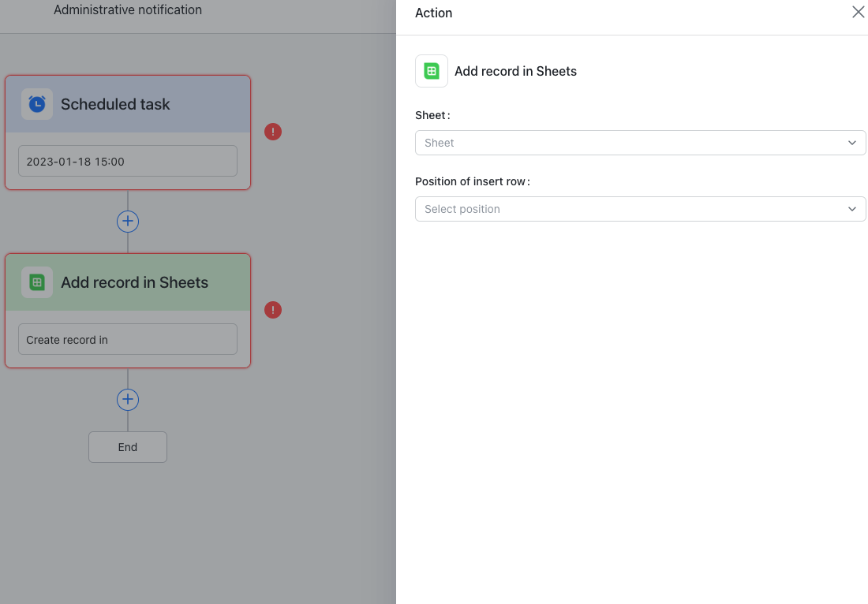The height and width of the screenshot is (604, 868).
Task: Click the error badge next to Scheduled task
Action: point(273,132)
